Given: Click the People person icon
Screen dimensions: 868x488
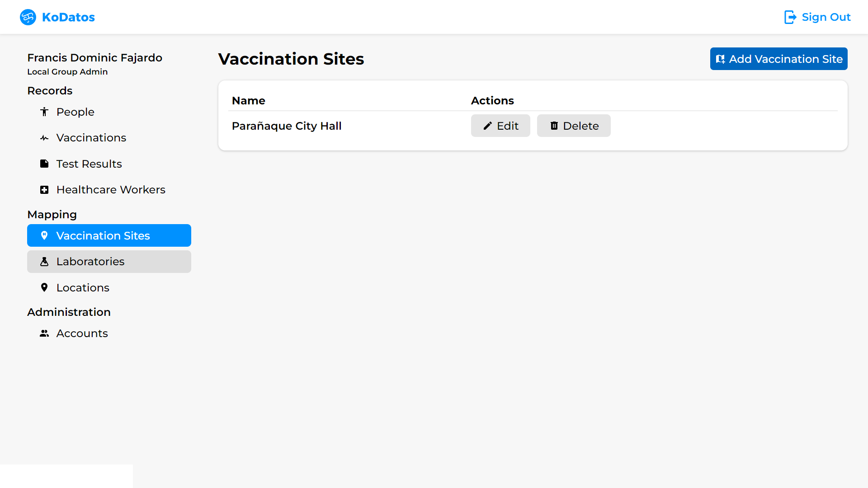Looking at the screenshot, I should click(44, 112).
